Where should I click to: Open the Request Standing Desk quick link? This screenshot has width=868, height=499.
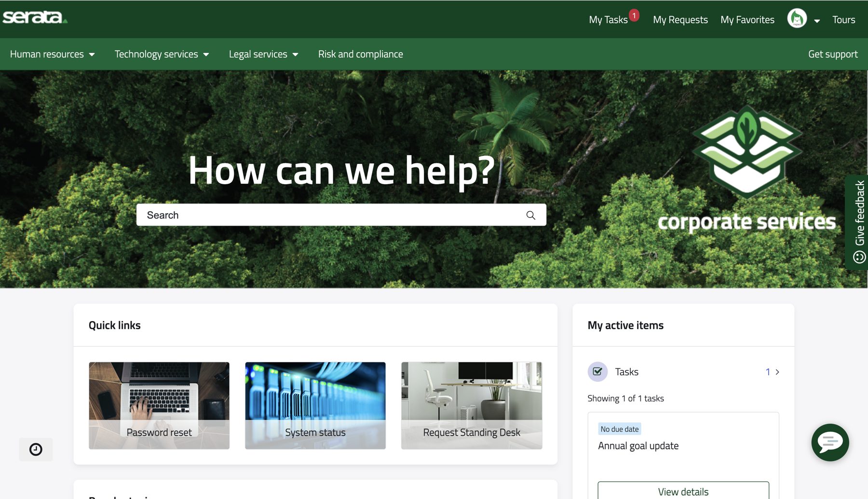point(472,405)
